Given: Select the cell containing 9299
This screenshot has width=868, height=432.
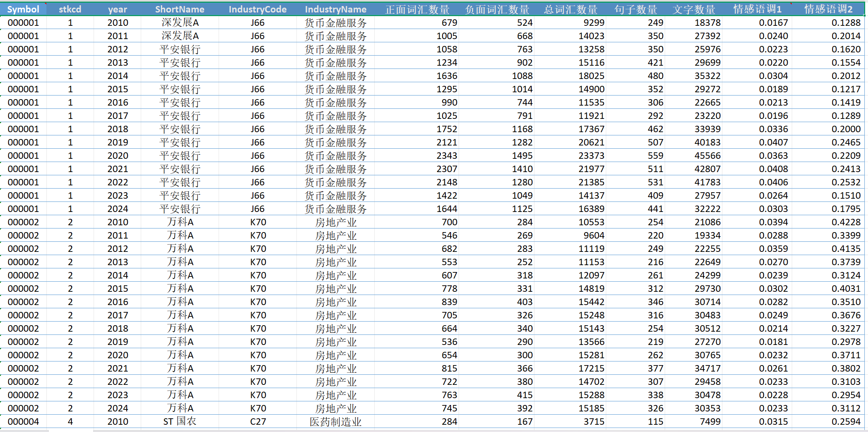Looking at the screenshot, I should 570,23.
